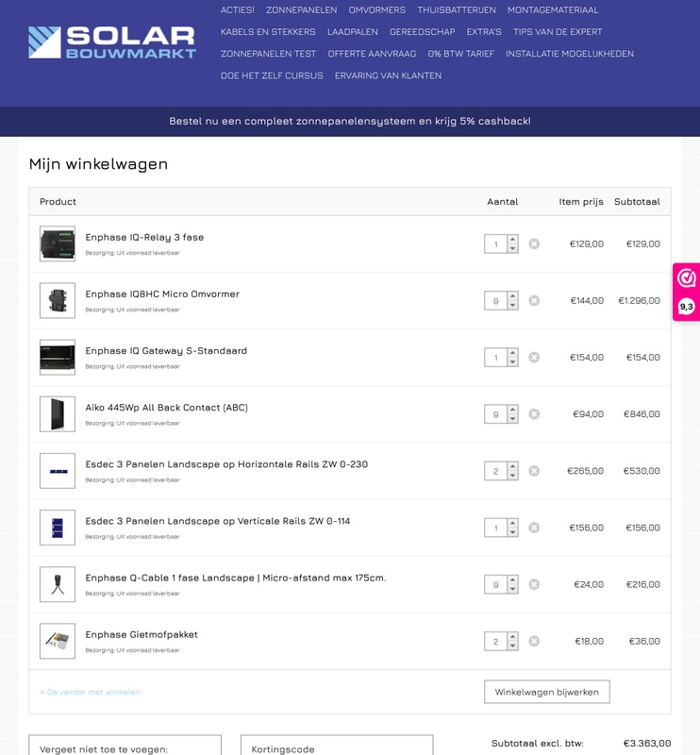Remove Aiko 445Wp All Back Contact item
Screen dimensions: 700x755
pyautogui.click(x=534, y=414)
